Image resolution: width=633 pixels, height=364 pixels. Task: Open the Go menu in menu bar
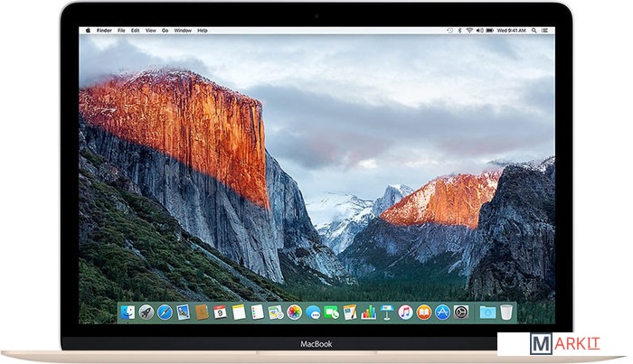pos(164,31)
